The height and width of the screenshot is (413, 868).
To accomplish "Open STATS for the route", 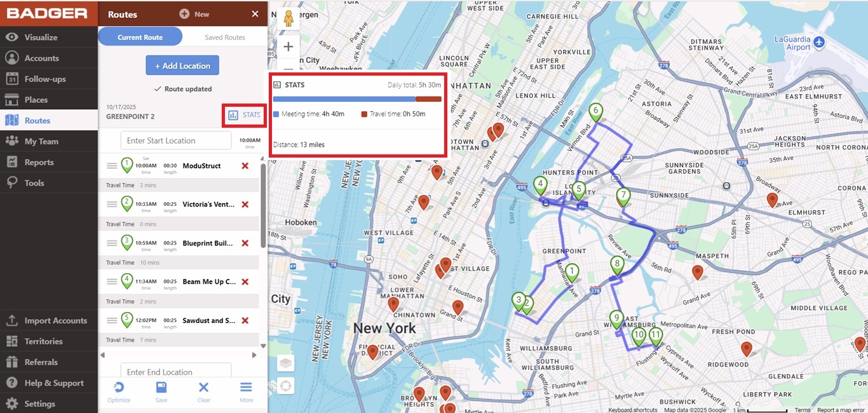I will coord(245,115).
